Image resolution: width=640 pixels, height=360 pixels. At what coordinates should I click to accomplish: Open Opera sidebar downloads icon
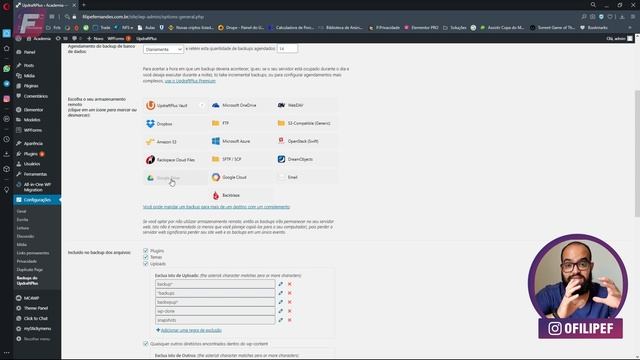7,154
